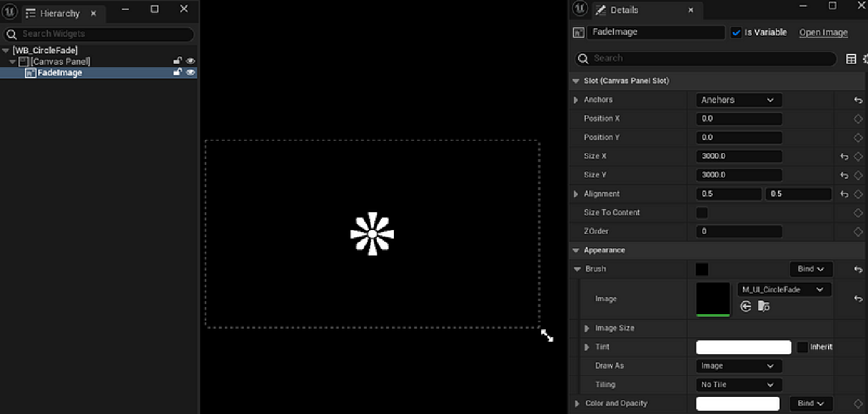Click inside the Position X input field

[x=738, y=119]
